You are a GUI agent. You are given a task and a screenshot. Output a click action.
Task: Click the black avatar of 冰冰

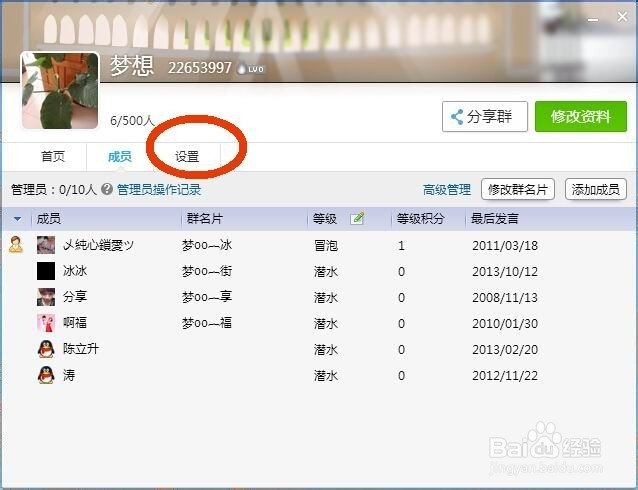[46, 271]
